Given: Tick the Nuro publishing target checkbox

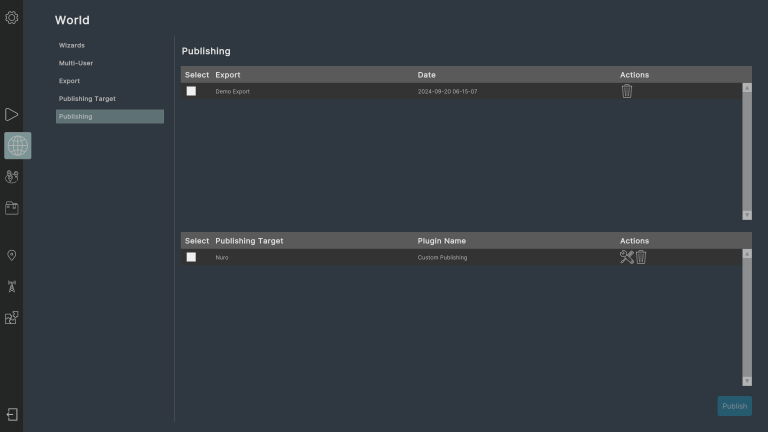Looking at the screenshot, I should point(191,257).
